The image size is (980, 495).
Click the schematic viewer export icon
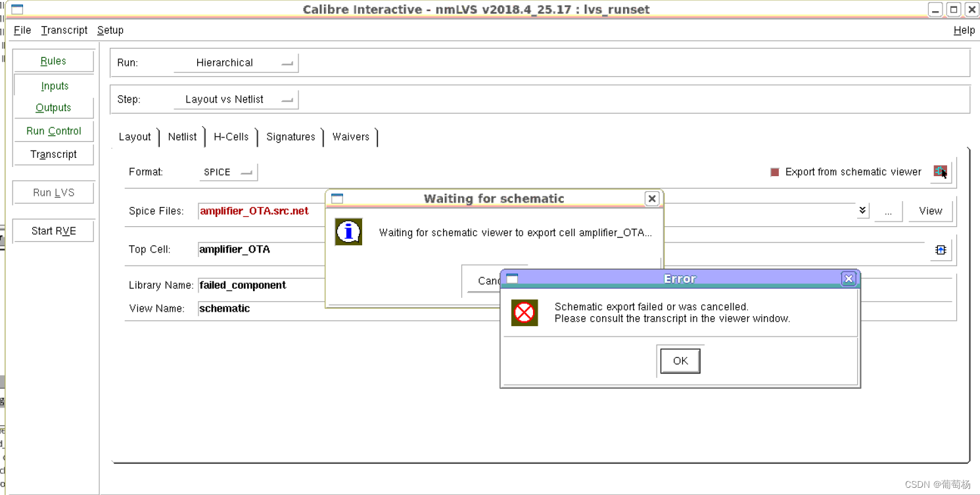(x=941, y=172)
